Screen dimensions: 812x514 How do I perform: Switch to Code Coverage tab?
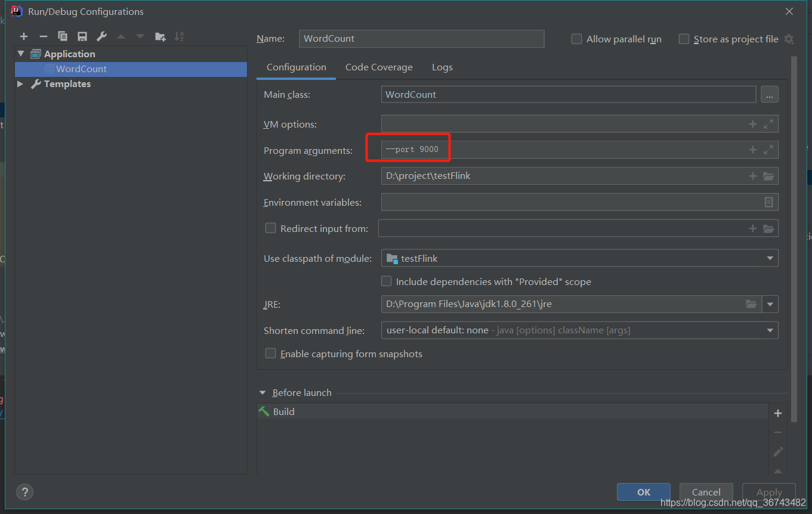click(379, 67)
